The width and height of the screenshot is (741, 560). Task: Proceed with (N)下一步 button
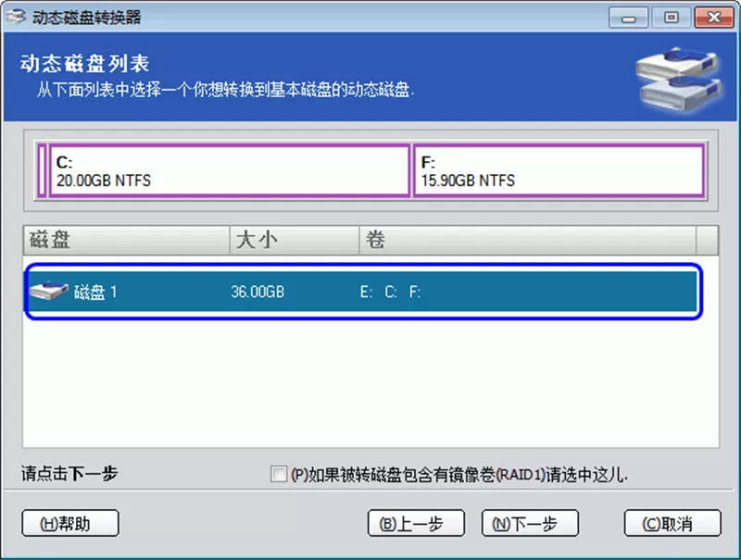click(x=530, y=523)
